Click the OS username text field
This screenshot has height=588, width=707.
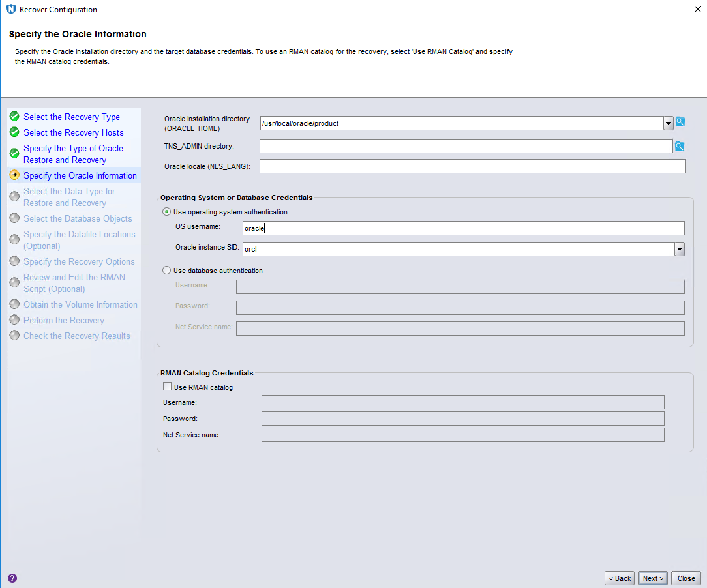click(463, 228)
